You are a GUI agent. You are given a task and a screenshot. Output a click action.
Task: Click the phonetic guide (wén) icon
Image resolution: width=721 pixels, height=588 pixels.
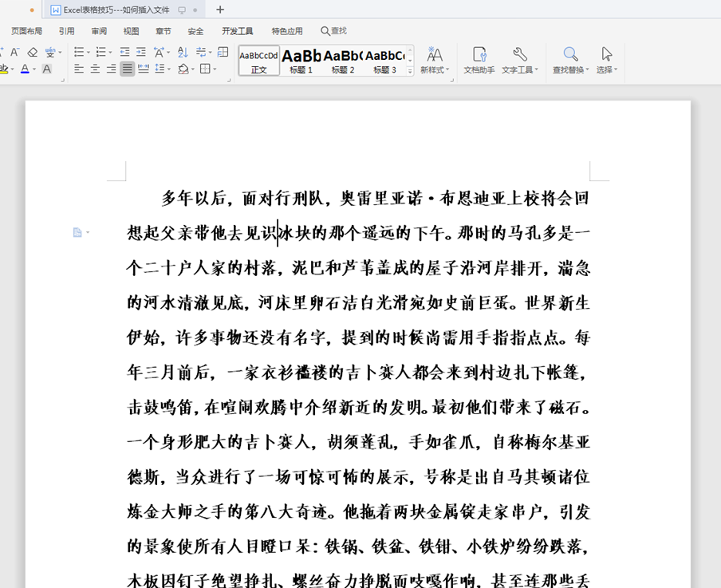coord(50,52)
